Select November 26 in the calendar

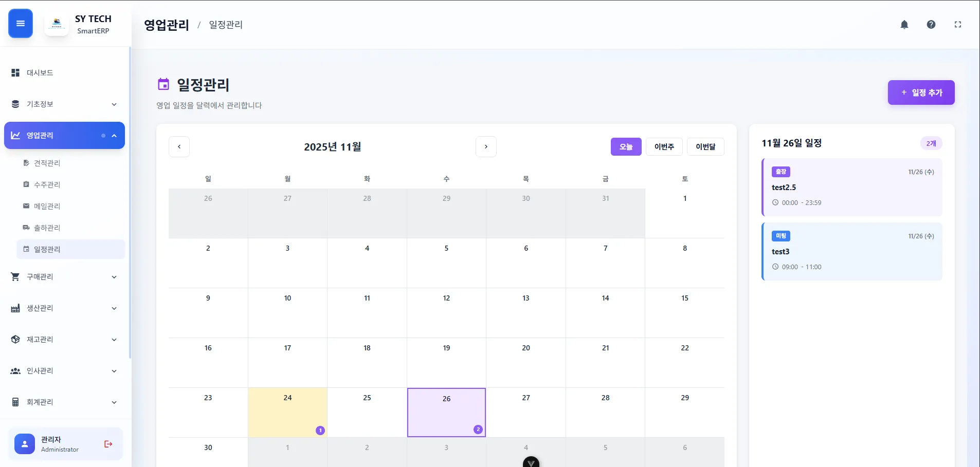[446, 413]
